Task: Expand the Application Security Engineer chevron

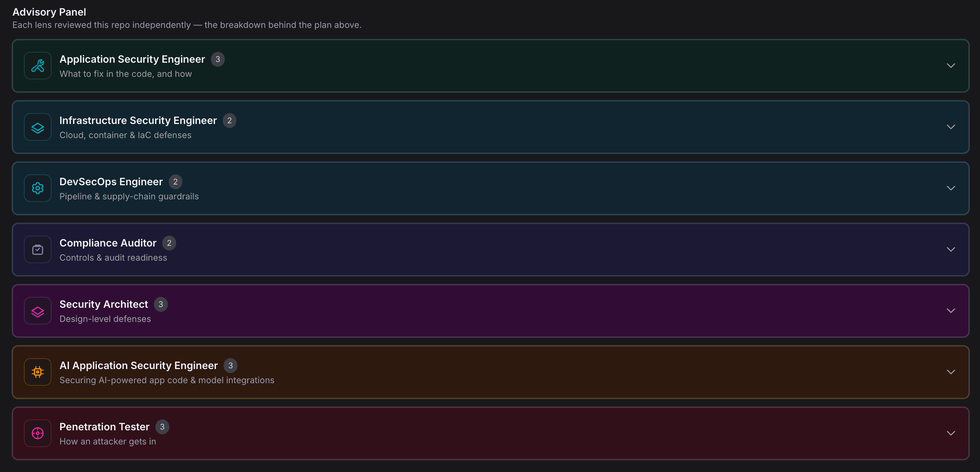Action: (951, 66)
